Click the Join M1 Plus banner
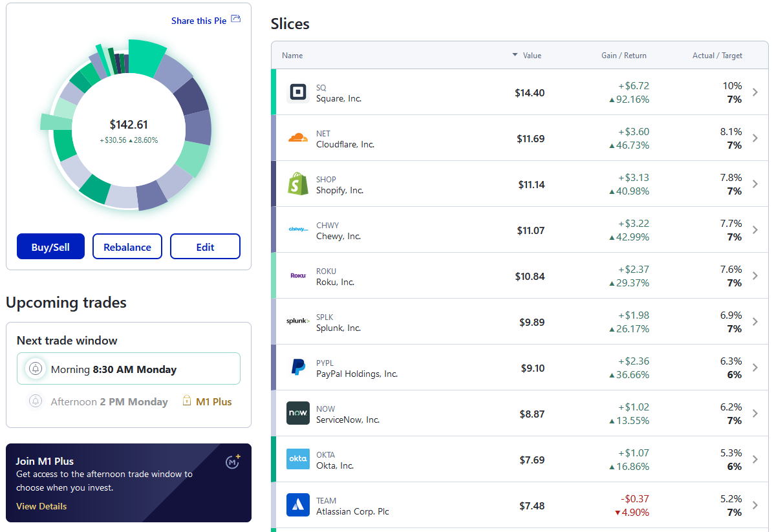 (128, 483)
